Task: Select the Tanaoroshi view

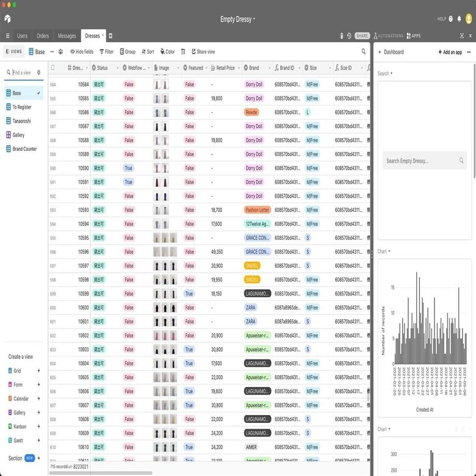Action: pos(24,121)
